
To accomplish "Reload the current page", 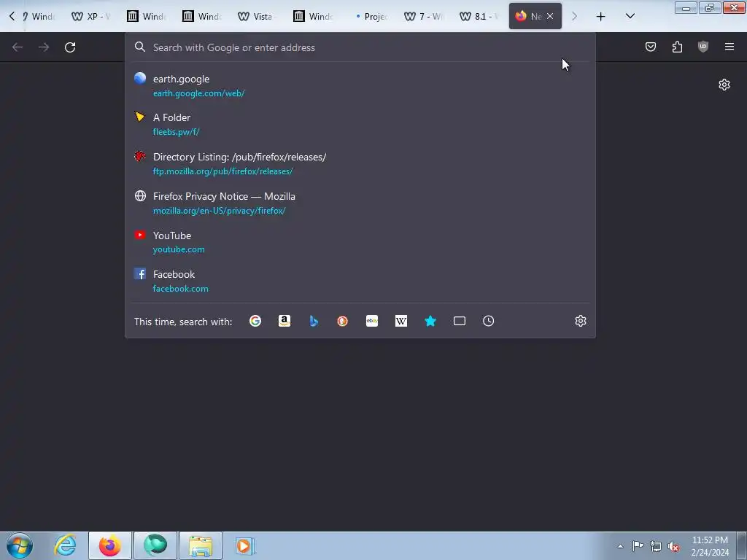I will 70,47.
